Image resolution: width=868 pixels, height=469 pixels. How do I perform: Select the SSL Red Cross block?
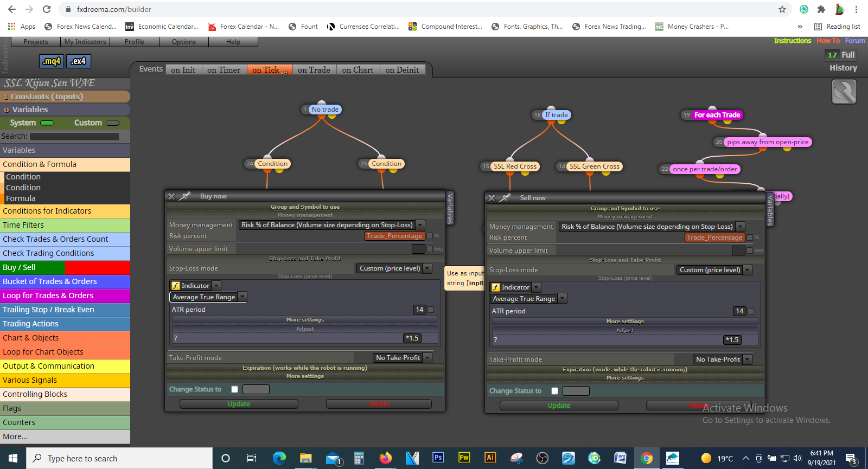tap(515, 166)
